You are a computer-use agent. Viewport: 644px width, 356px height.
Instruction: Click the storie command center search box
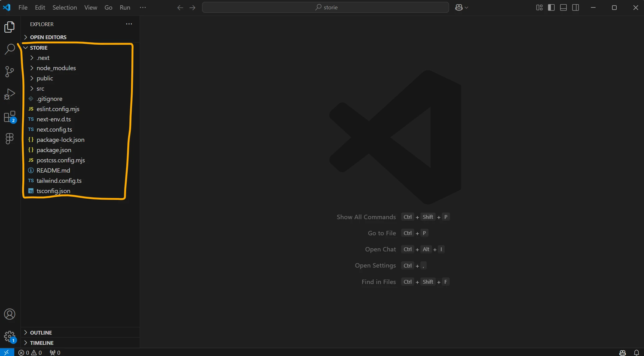pos(325,7)
